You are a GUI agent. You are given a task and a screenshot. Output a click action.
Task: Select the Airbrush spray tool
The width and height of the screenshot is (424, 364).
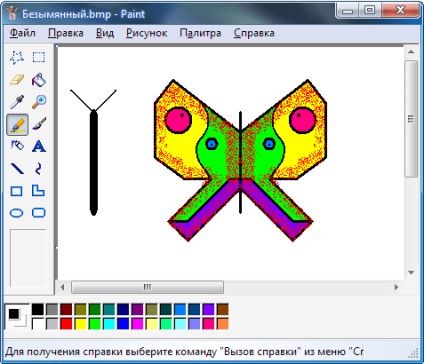tap(17, 146)
